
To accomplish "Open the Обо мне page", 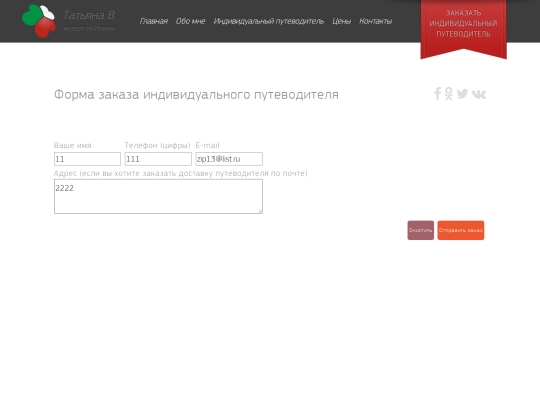I will coord(190,21).
